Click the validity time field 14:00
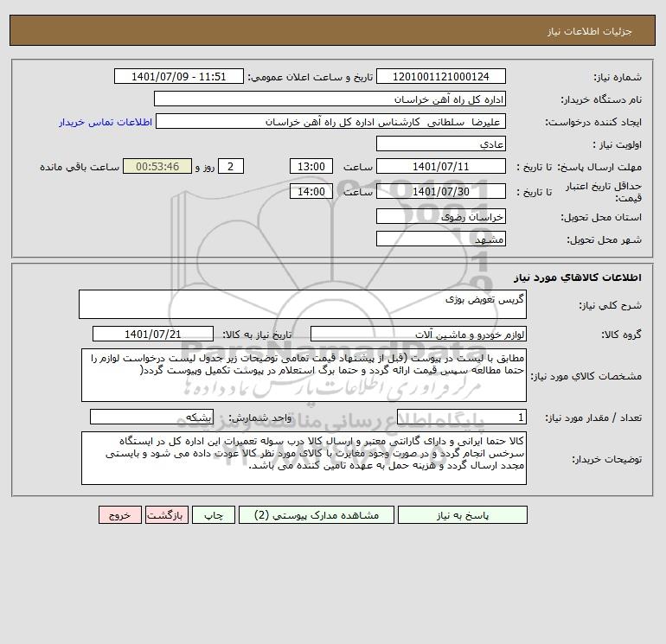 pos(311,191)
